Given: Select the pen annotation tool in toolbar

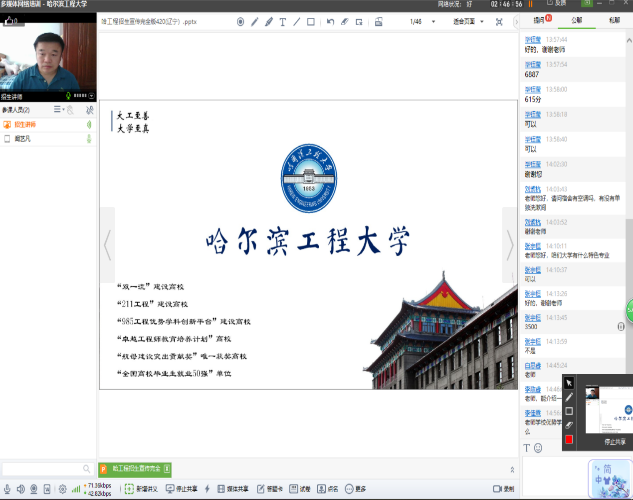Looking at the screenshot, I should pos(254,21).
